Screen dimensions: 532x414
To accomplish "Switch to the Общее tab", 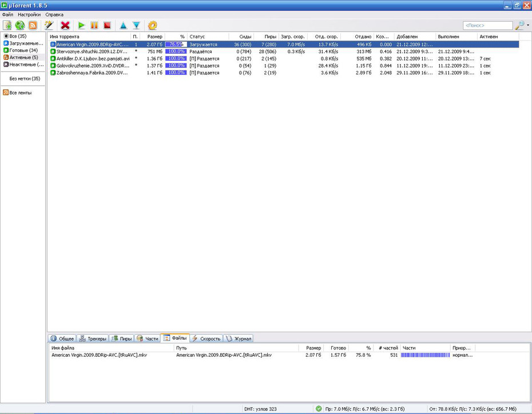I will [x=62, y=339].
